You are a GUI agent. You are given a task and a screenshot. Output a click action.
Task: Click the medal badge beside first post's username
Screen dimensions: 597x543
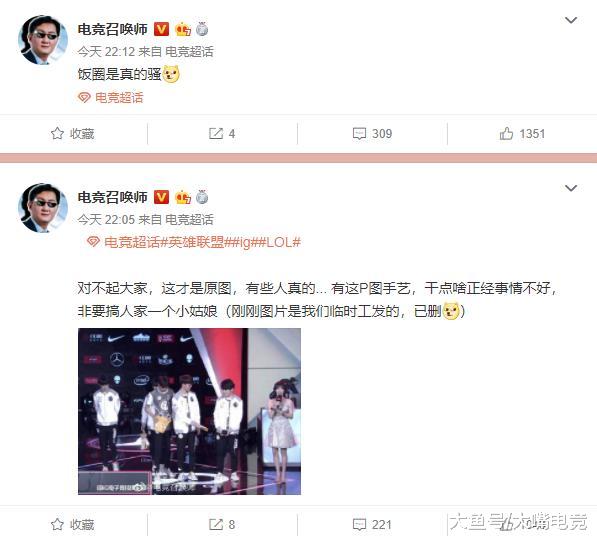202,29
